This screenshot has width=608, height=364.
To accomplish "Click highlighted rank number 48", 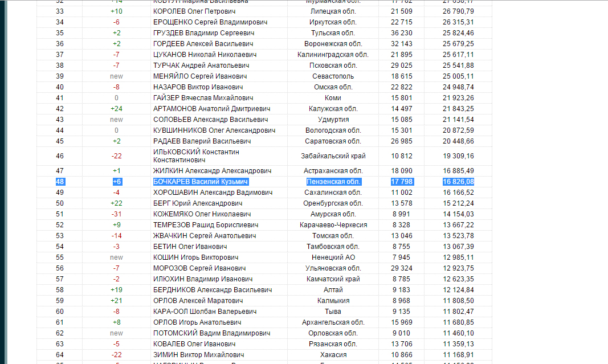I will [60, 182].
